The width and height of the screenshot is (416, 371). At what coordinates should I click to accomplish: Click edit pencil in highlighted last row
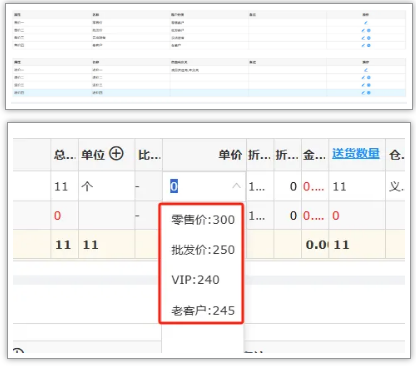[363, 93]
